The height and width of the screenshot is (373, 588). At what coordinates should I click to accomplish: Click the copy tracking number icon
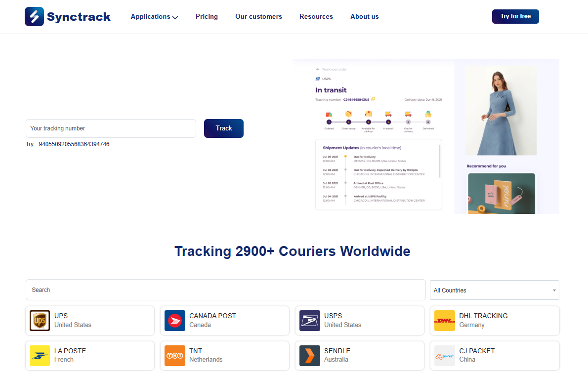point(373,99)
